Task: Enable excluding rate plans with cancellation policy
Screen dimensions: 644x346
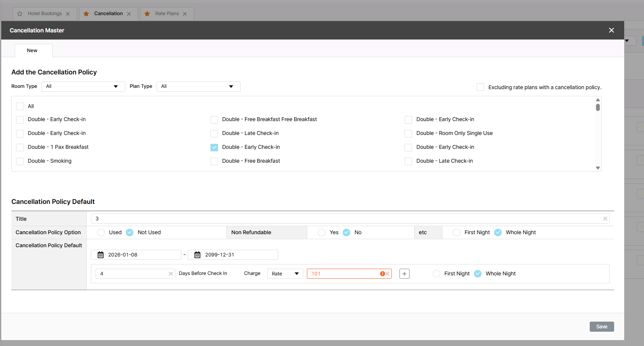Action: 480,87
